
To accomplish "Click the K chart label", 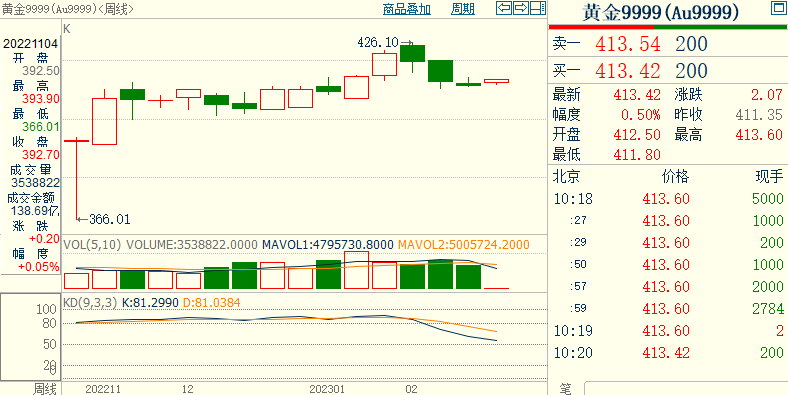I will click(67, 30).
